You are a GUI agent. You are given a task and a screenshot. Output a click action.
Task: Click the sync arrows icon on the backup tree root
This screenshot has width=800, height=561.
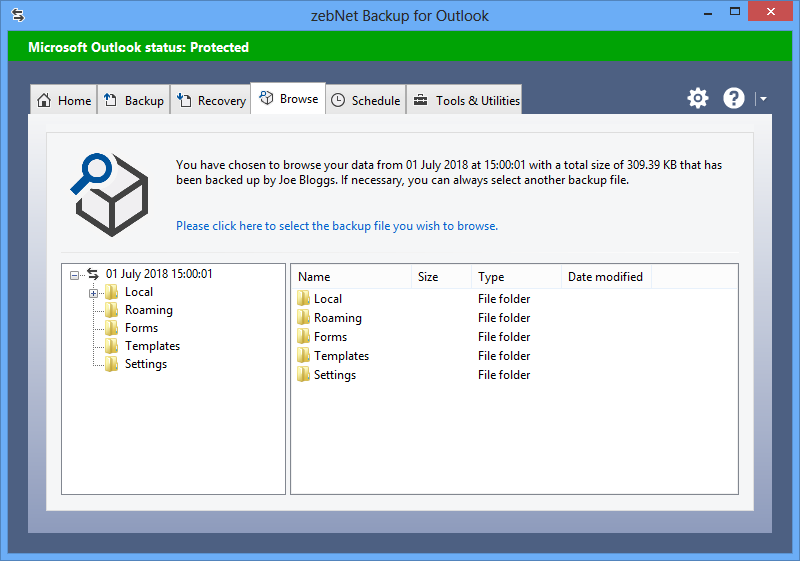[93, 274]
